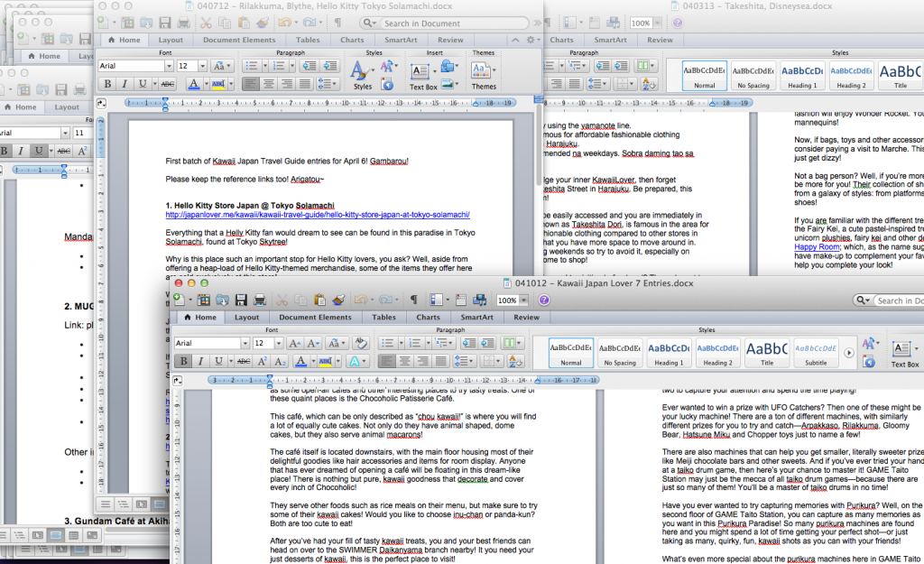Viewport: 924px width, 564px height.
Task: Grow font size in Kawaii Japan Lover window
Action: coord(295,343)
